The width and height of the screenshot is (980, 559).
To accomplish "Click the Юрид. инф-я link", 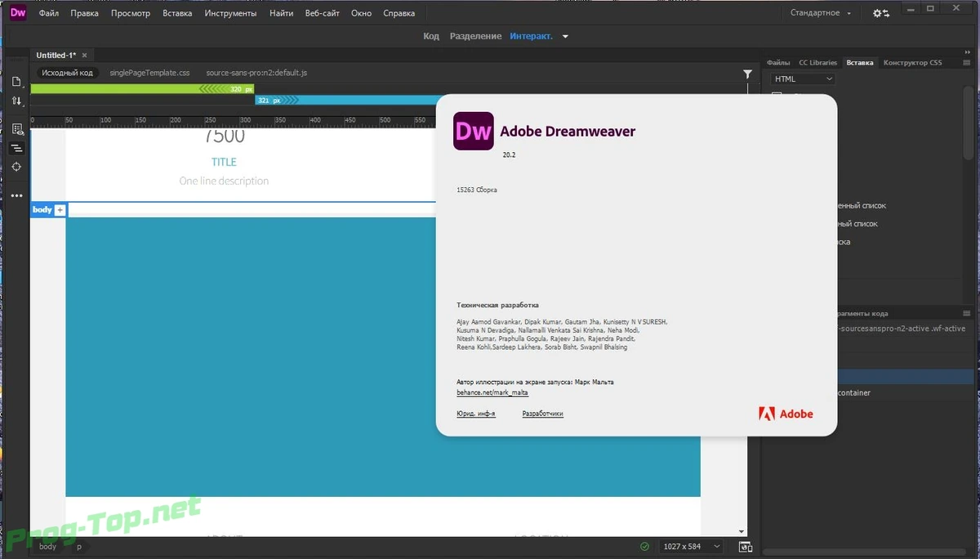I will [476, 414].
